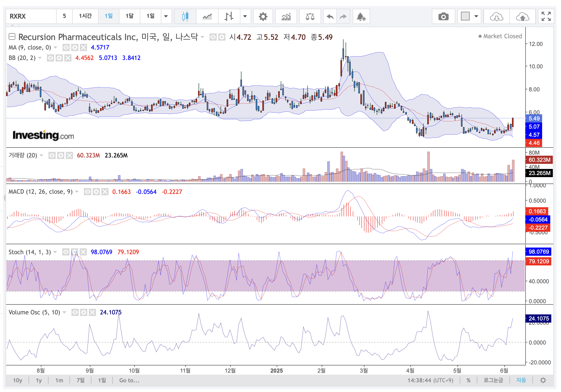This screenshot has height=392, width=561.
Task: Redo last chart action
Action: [x=343, y=17]
